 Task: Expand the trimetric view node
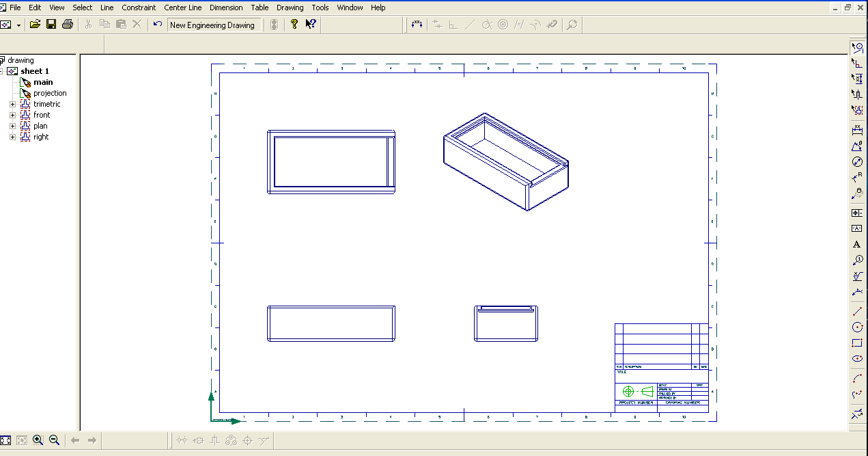(12, 104)
